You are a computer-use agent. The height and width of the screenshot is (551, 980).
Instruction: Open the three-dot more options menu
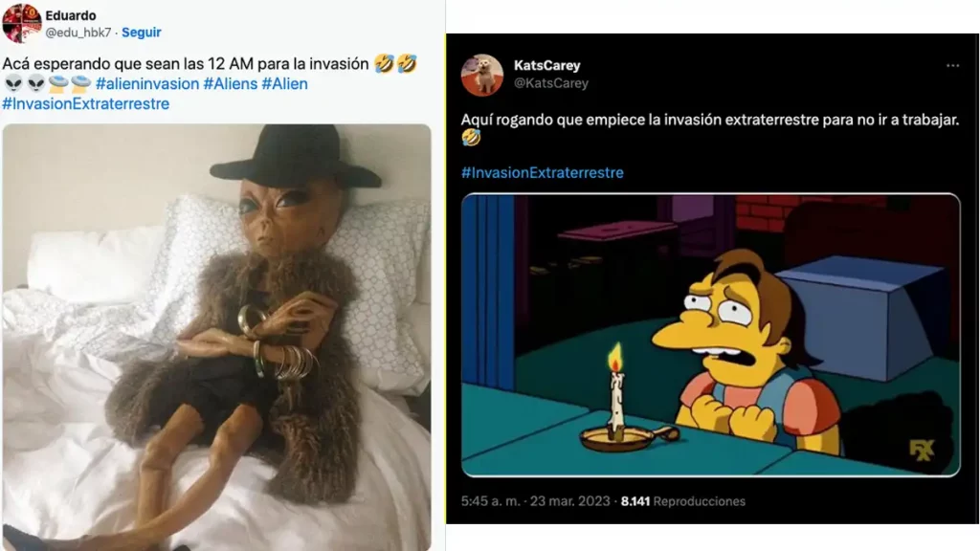click(x=952, y=66)
